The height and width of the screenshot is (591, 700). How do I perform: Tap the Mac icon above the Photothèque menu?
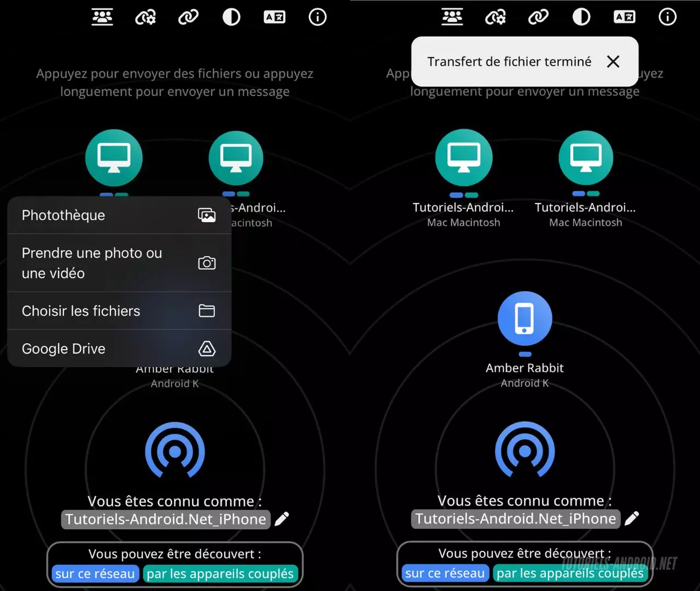pyautogui.click(x=114, y=158)
